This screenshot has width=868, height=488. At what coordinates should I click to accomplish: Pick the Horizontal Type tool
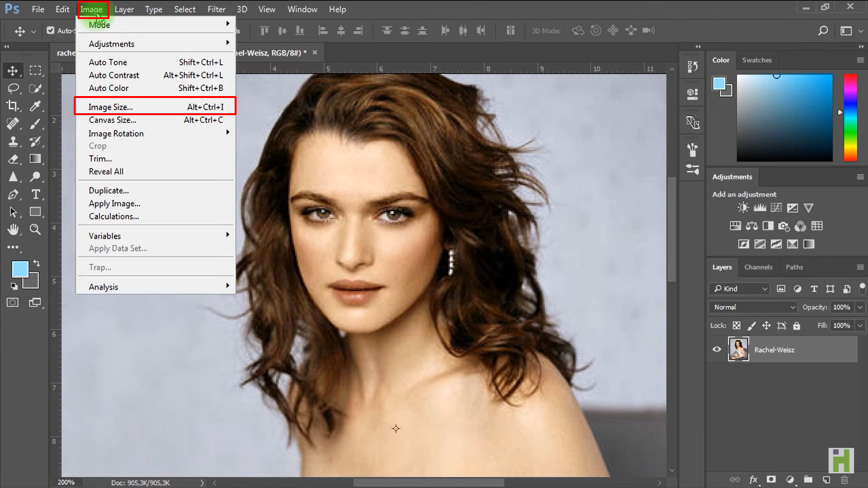tap(36, 195)
